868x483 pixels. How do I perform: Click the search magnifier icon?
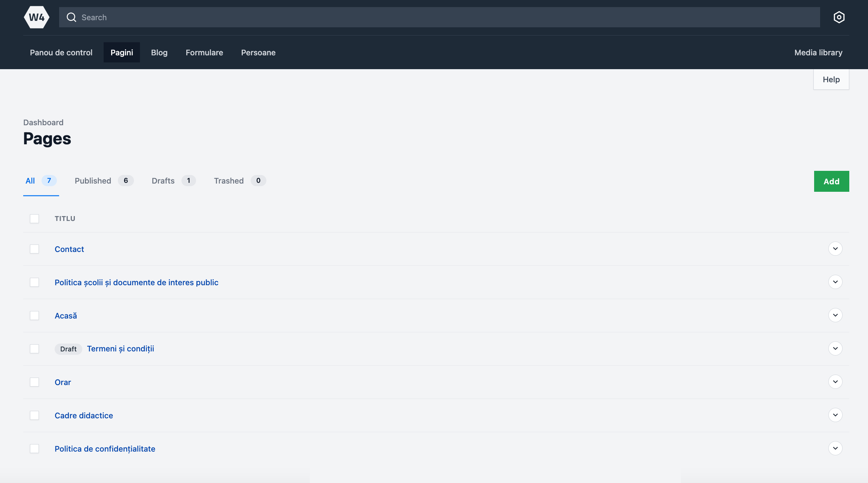tap(71, 17)
